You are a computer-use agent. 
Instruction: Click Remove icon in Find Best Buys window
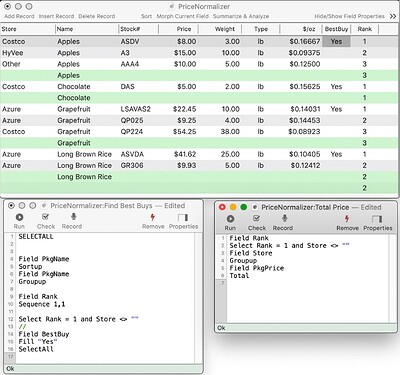coord(153,217)
